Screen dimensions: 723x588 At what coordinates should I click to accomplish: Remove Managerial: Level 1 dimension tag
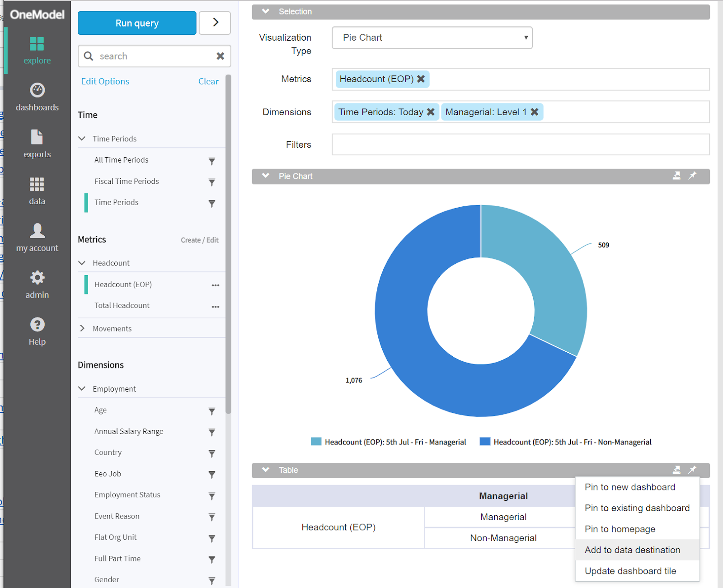[535, 112]
